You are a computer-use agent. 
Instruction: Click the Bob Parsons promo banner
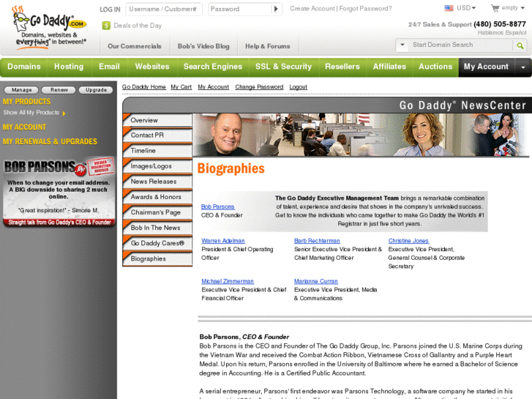click(x=59, y=193)
